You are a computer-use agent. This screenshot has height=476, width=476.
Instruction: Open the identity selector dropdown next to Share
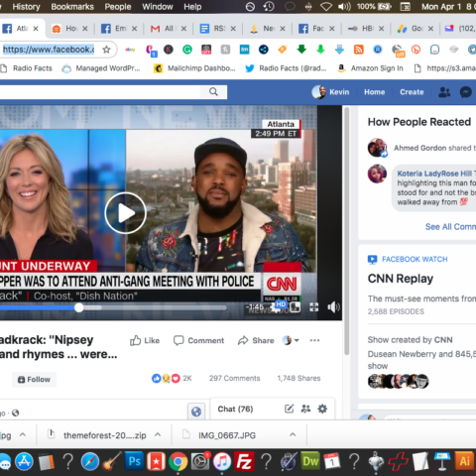click(291, 340)
